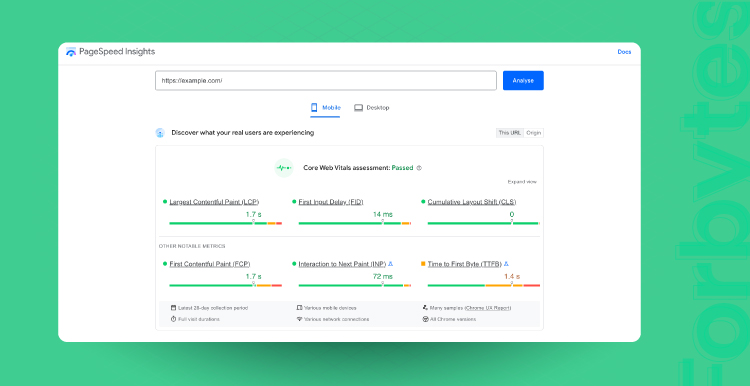Focus the https://example.com/ URL field

[326, 80]
